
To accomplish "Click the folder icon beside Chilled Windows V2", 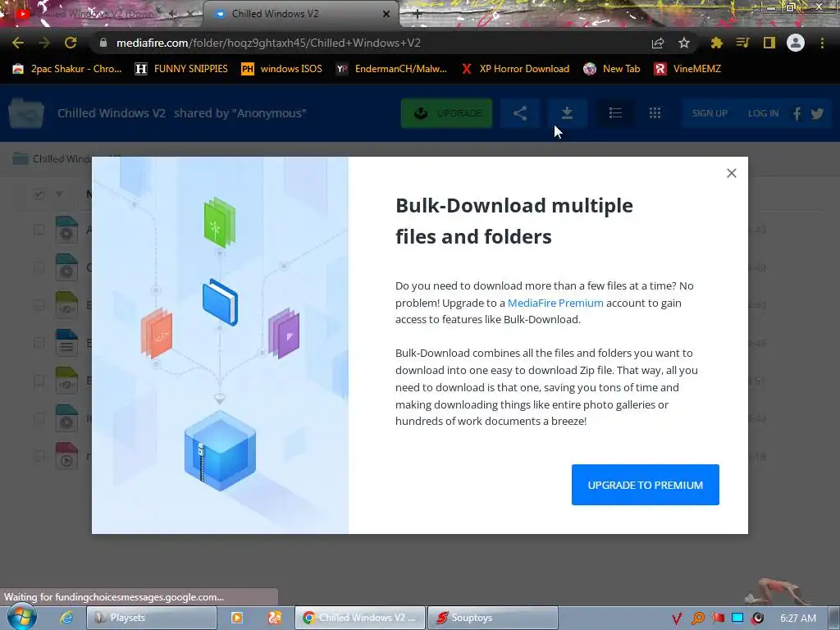I will [26, 113].
